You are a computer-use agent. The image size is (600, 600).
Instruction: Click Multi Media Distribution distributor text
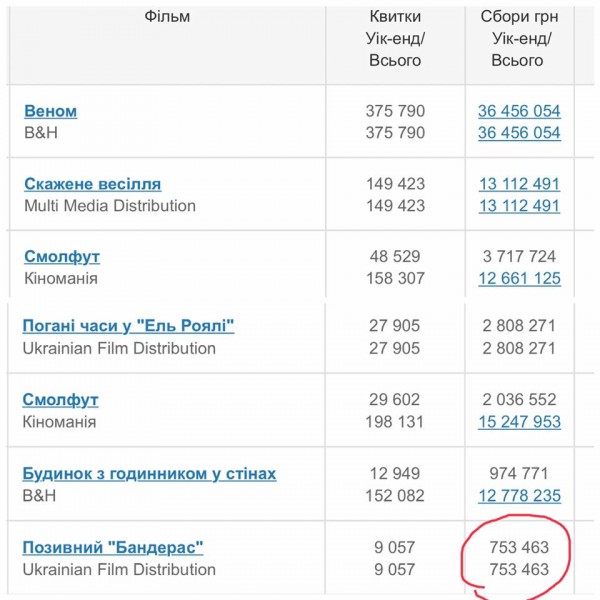110,206
